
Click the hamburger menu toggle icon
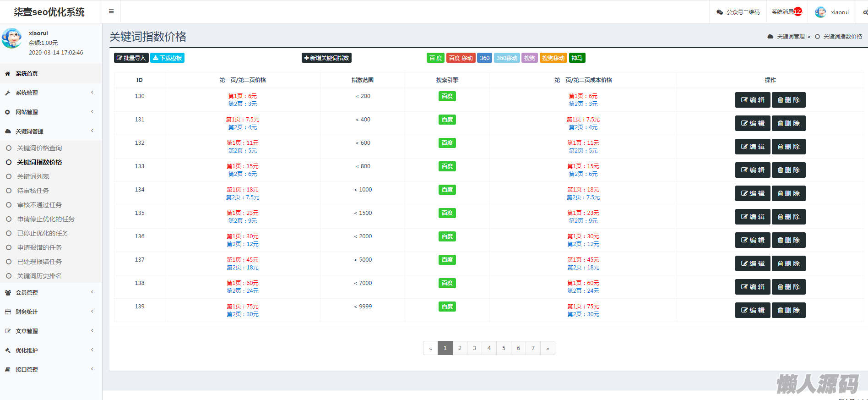click(111, 11)
